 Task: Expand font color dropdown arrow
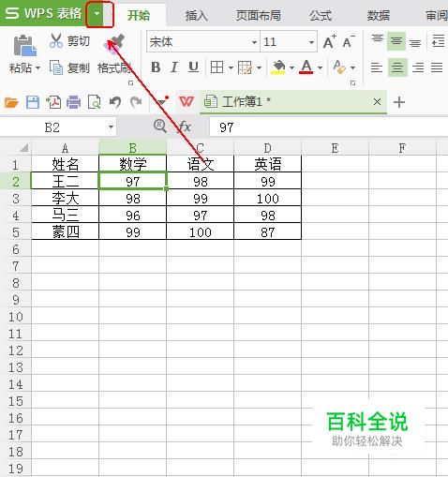320,67
